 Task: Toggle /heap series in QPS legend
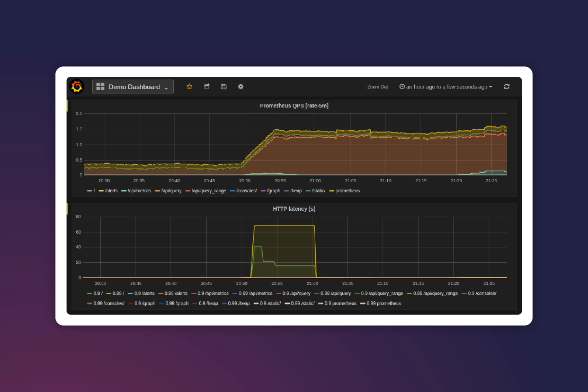click(x=293, y=191)
